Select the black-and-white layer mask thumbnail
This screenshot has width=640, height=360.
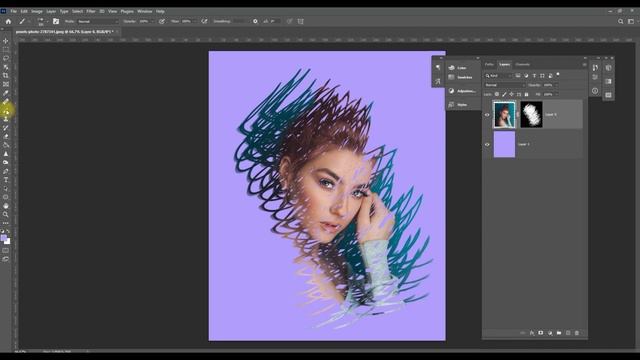point(531,115)
